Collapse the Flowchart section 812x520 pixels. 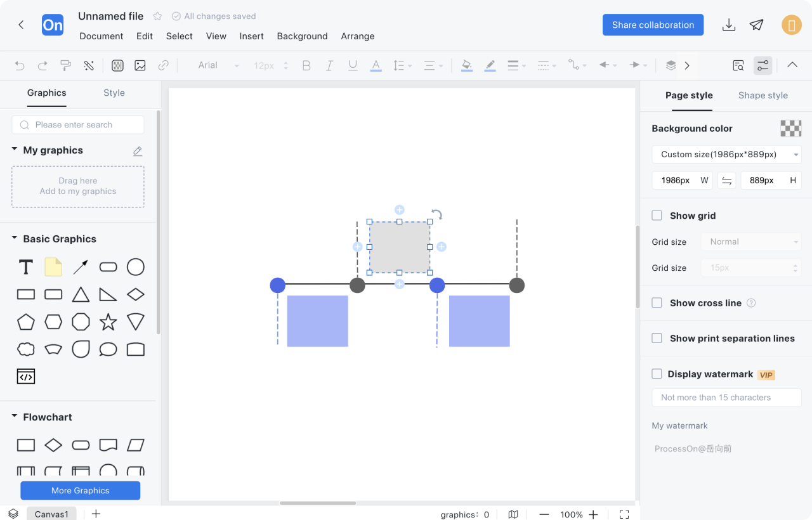click(15, 417)
